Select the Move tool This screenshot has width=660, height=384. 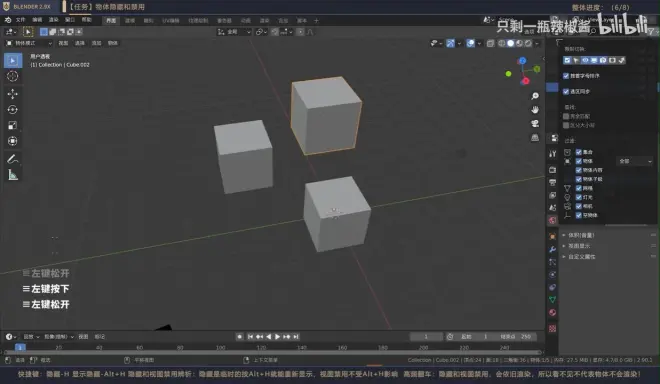(x=13, y=93)
